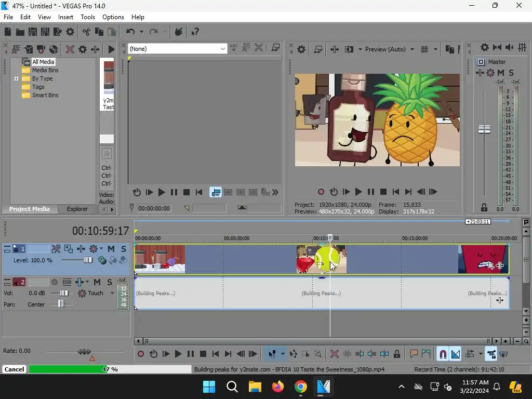This screenshot has height=399, width=532.
Task: Open a project with the folder icon
Action: pyautogui.click(x=20, y=32)
